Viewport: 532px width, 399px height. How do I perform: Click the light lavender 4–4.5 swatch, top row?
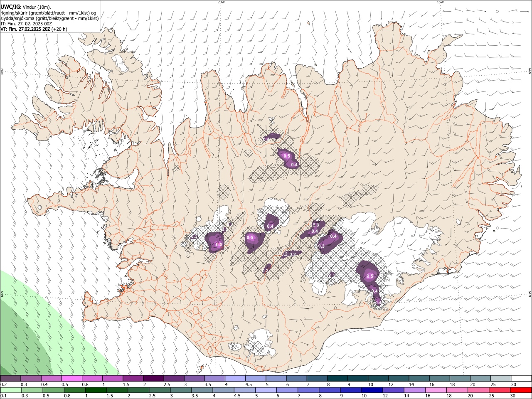235,378
